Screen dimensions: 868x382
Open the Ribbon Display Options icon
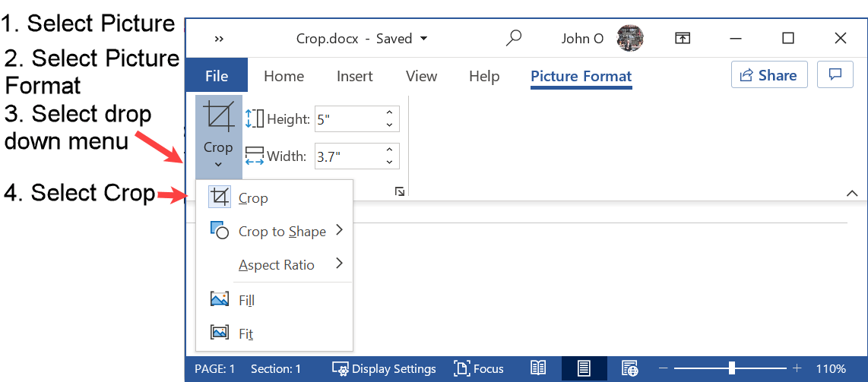[x=683, y=38]
